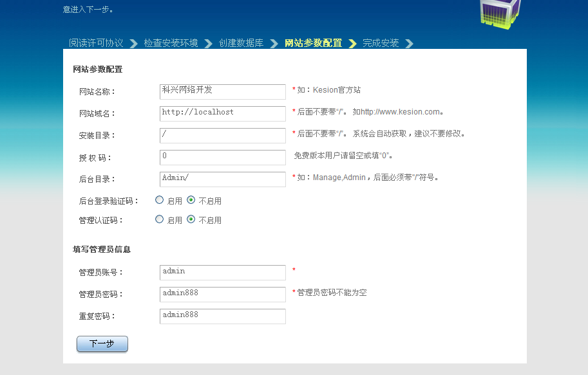
Task: Select the 授权码 input field
Action: pos(222,157)
